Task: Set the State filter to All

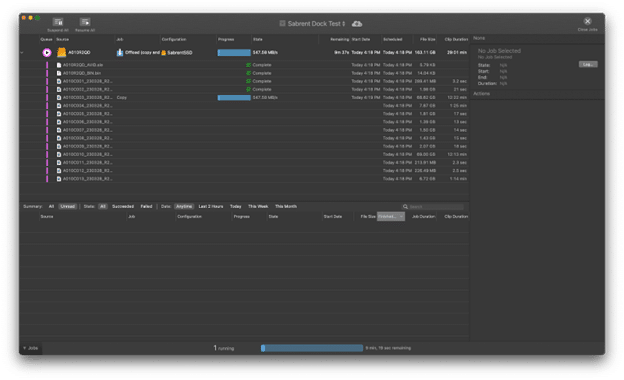Action: (103, 207)
